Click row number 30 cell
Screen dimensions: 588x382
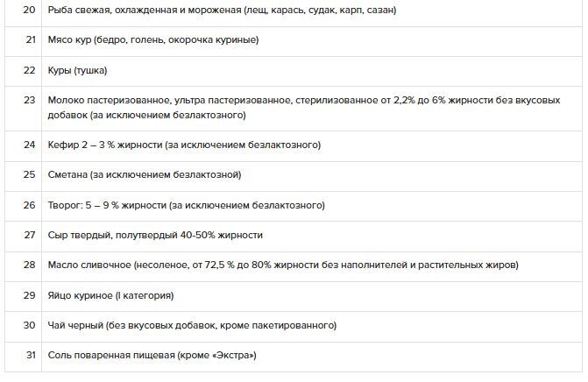tap(29, 325)
